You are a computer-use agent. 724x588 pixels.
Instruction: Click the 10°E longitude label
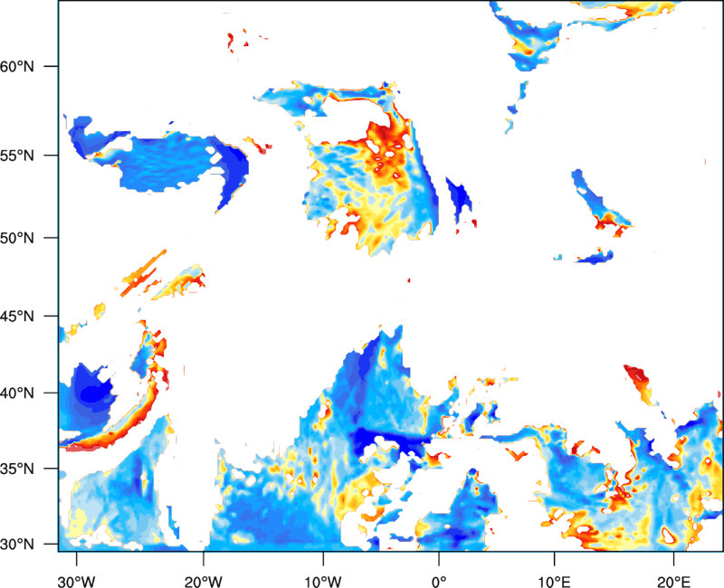click(x=554, y=582)
